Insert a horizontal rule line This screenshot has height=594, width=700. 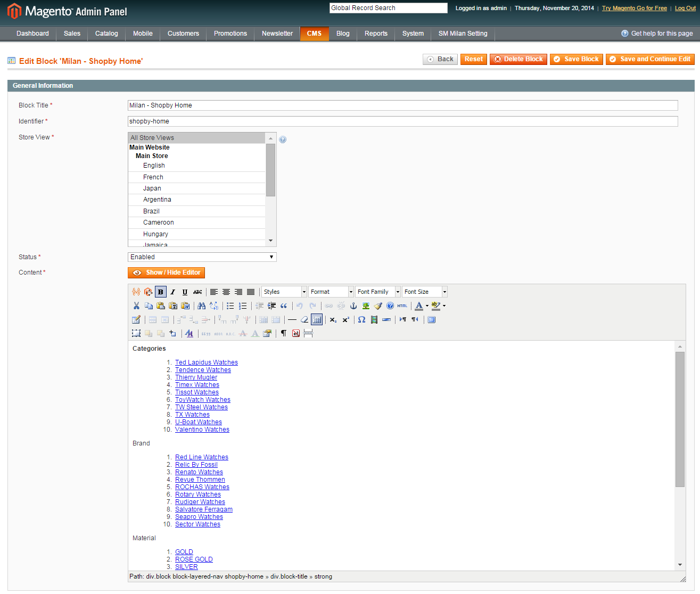(292, 319)
